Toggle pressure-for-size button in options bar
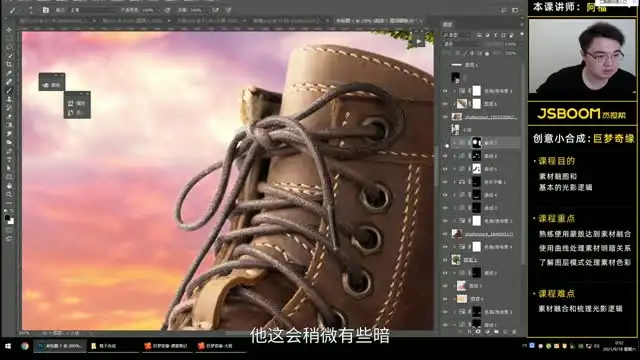640x360 pixels. [x=229, y=10]
